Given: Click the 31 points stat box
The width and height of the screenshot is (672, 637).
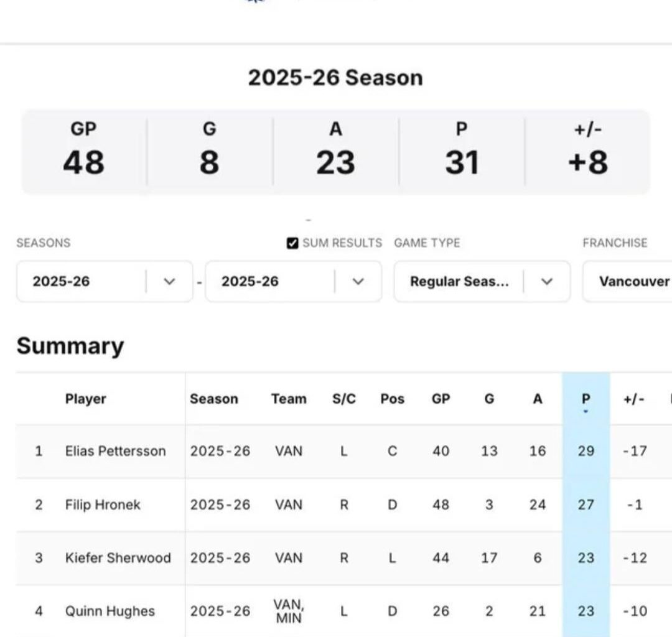Looking at the screenshot, I should tap(462, 151).
